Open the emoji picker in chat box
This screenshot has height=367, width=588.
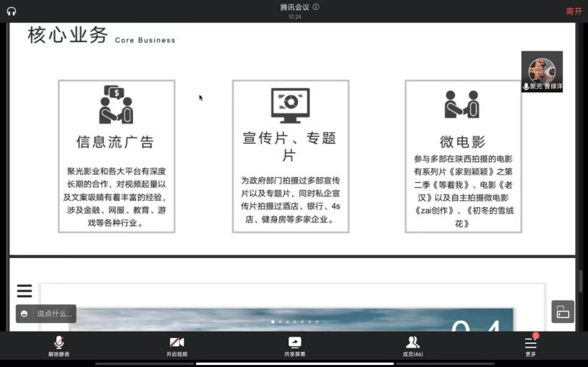(25, 314)
